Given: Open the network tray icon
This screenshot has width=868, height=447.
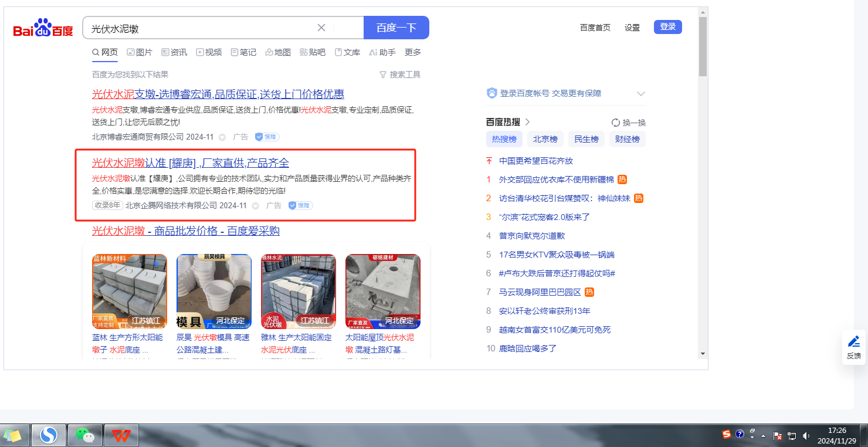Looking at the screenshot, I should [x=792, y=436].
